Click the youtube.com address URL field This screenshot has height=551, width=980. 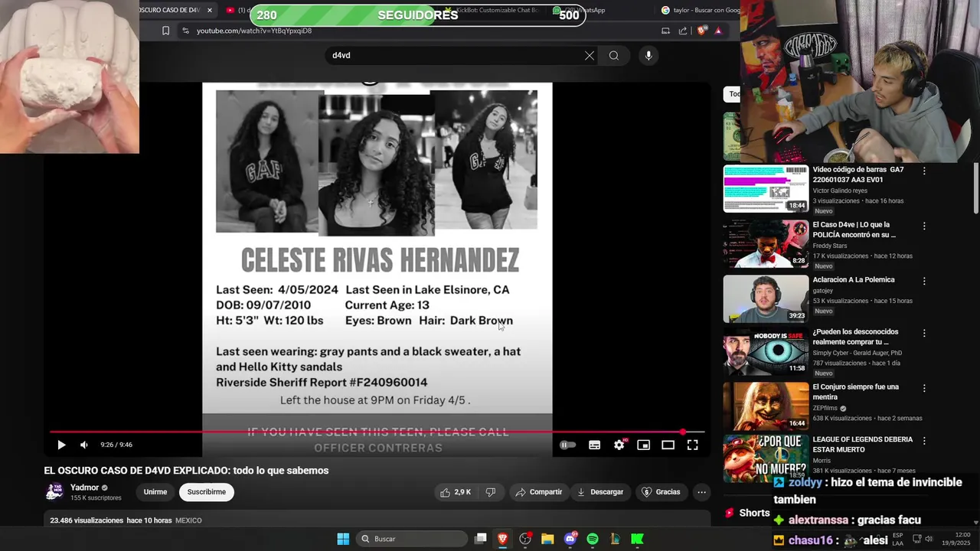[254, 31]
